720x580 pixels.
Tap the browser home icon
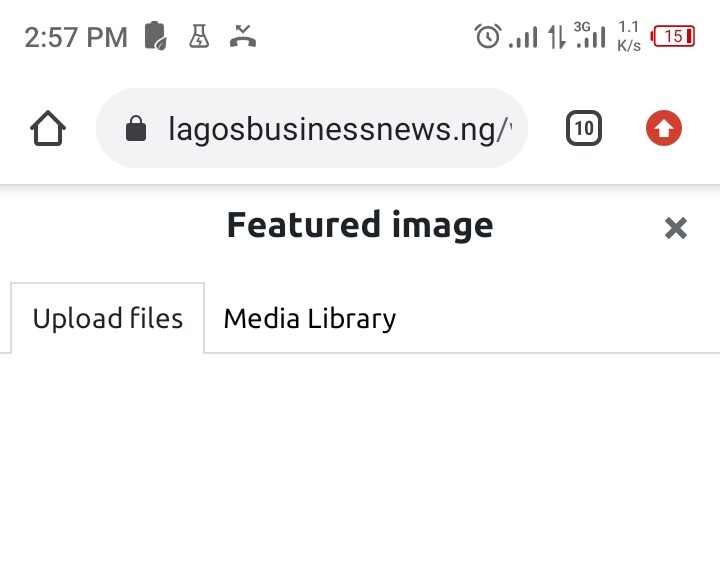coord(48,128)
